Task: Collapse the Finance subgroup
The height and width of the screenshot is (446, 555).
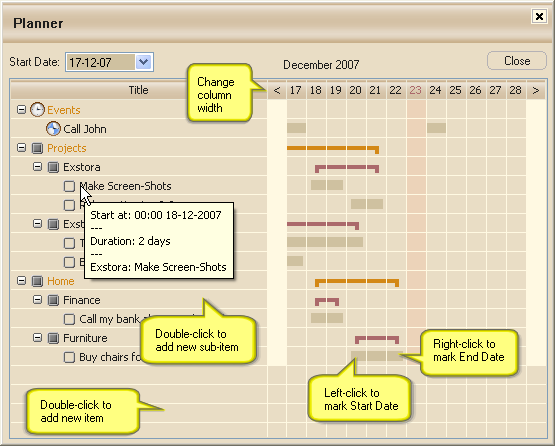Action: pos(37,300)
